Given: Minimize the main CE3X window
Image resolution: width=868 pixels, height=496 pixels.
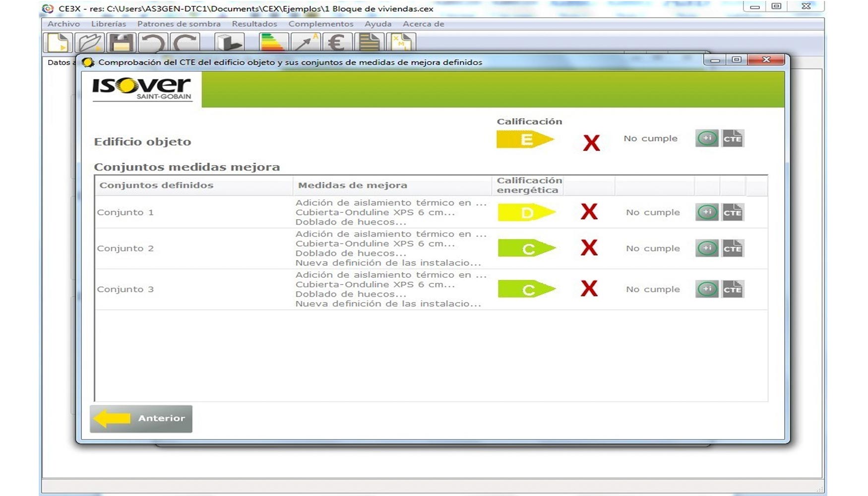Looking at the screenshot, I should click(x=754, y=7).
